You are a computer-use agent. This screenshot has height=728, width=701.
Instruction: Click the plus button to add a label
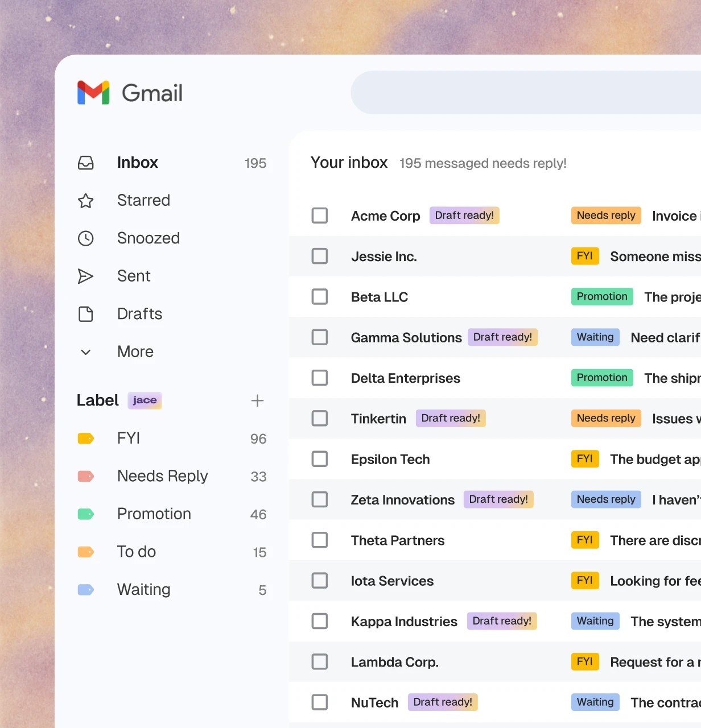click(x=257, y=400)
